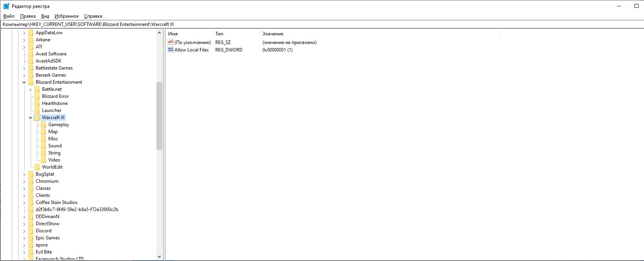Sort values by Имя column header
644x261 pixels.
pyautogui.click(x=189, y=34)
